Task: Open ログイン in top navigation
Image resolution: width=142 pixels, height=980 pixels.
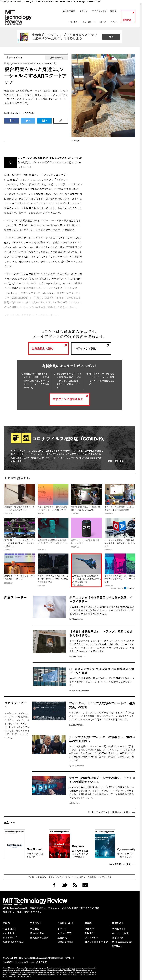Action: (x=84, y=11)
